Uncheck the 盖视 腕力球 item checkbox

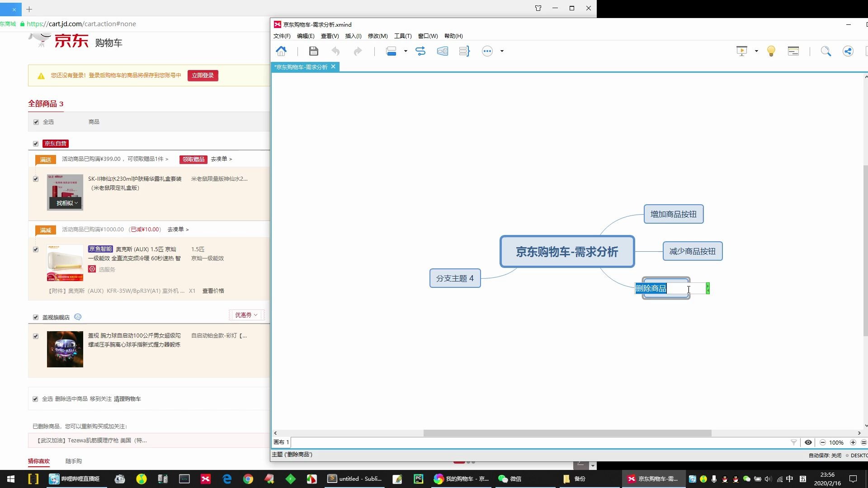[36, 336]
